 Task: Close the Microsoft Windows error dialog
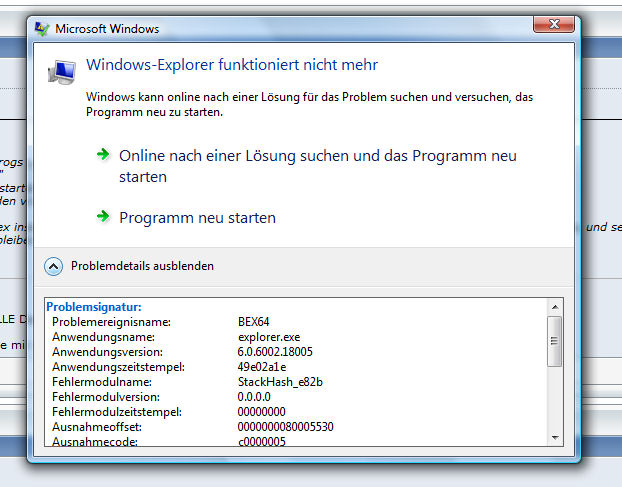coord(554,24)
